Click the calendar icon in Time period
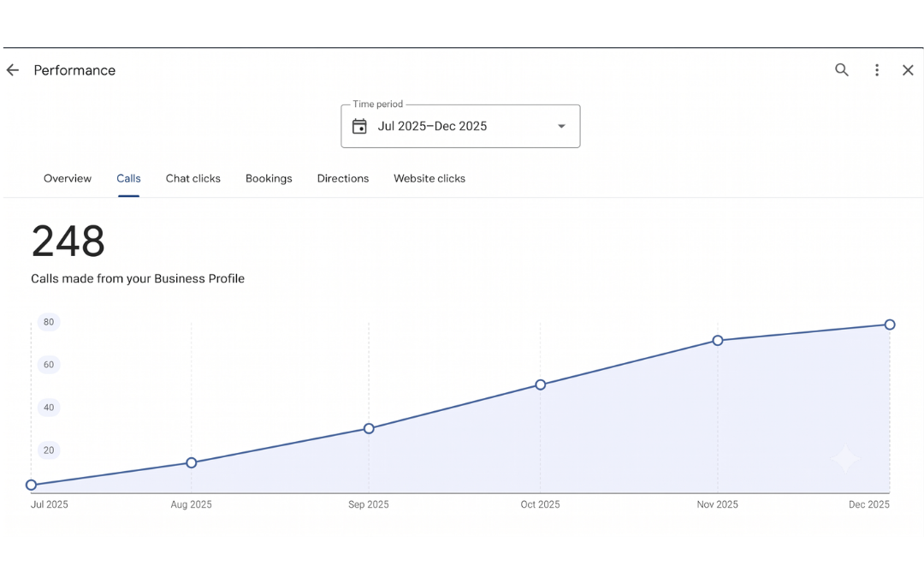The image size is (924, 572). tap(359, 126)
